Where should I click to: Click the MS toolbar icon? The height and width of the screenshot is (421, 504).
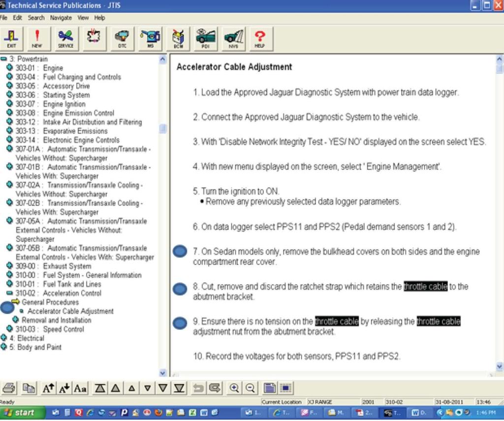tap(151, 38)
